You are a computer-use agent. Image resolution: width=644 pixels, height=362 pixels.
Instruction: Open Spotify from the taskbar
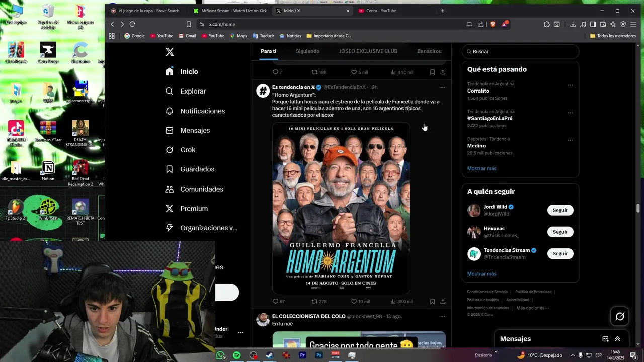236,355
